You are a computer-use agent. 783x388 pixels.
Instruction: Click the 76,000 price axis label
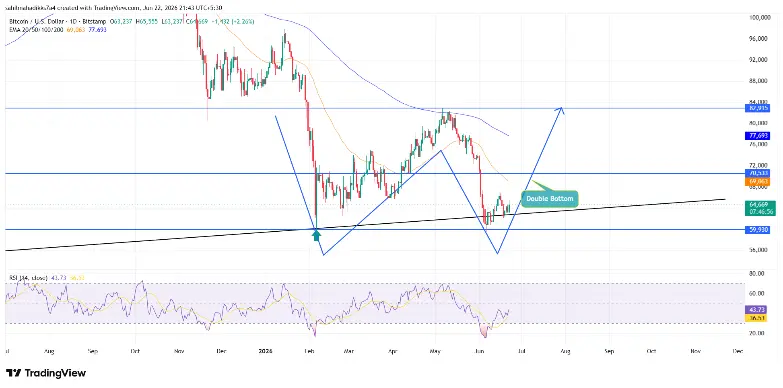click(x=759, y=144)
